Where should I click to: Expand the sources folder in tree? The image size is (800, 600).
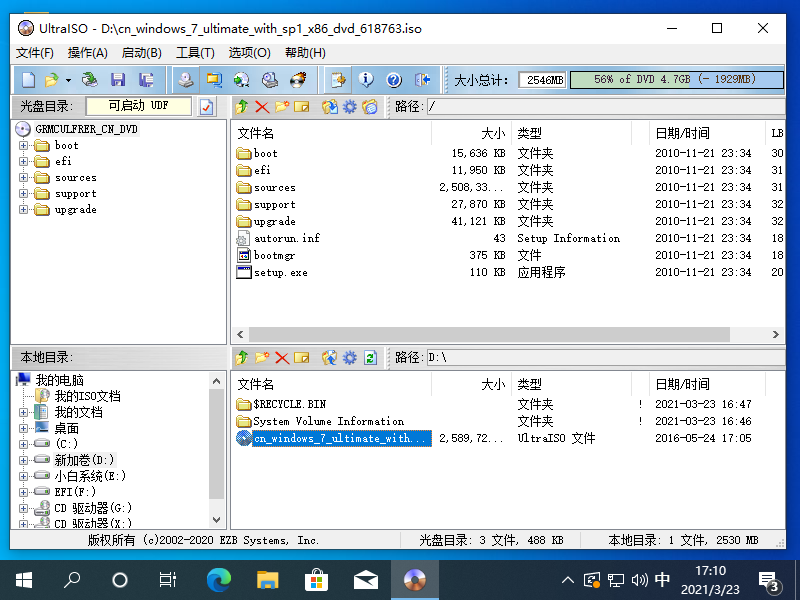pyautogui.click(x=24, y=178)
